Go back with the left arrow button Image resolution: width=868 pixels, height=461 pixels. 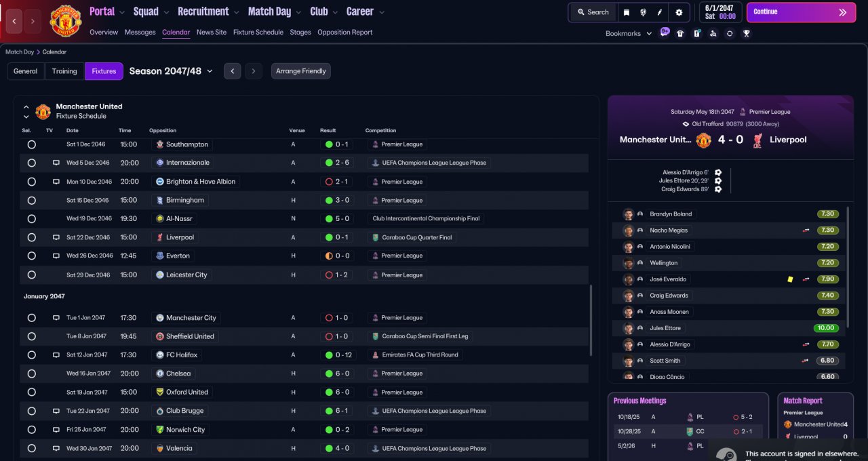14,21
